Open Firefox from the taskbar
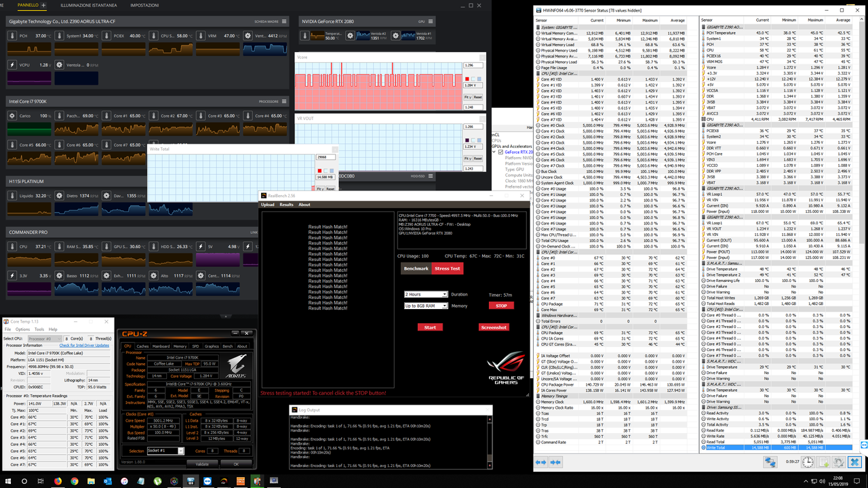868x488 pixels. click(x=57, y=481)
